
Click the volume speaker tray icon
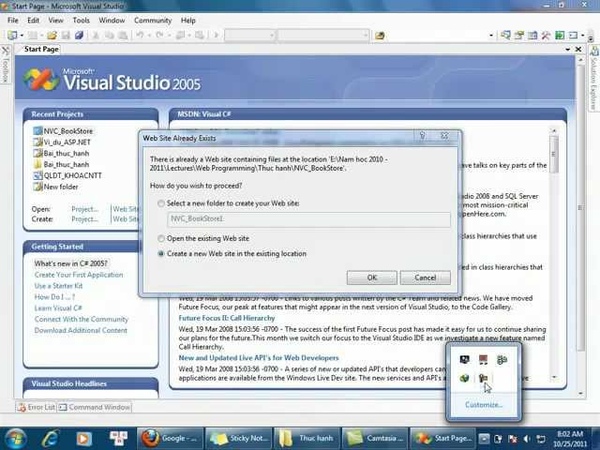click(527, 439)
